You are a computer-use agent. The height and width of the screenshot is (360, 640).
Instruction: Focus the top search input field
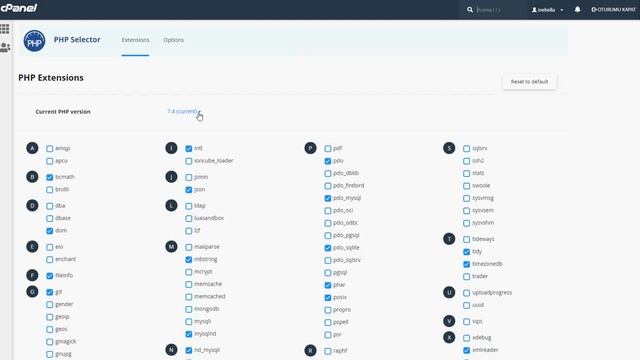[x=500, y=9]
